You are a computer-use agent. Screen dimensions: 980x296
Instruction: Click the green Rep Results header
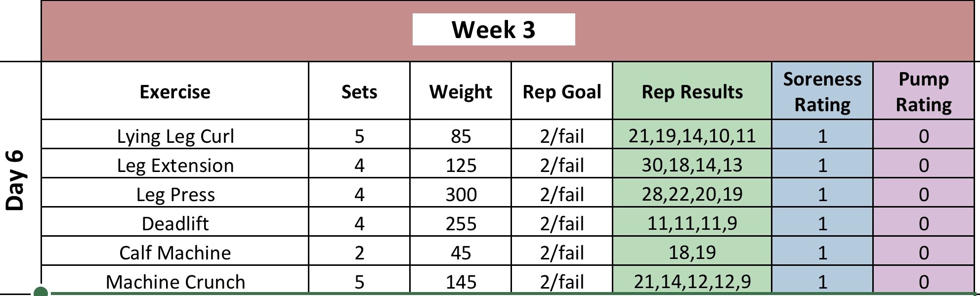coord(692,92)
